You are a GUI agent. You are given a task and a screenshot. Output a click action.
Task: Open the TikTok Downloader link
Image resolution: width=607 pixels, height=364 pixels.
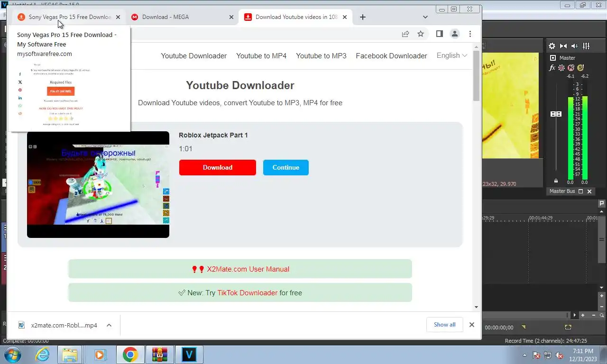247,293
